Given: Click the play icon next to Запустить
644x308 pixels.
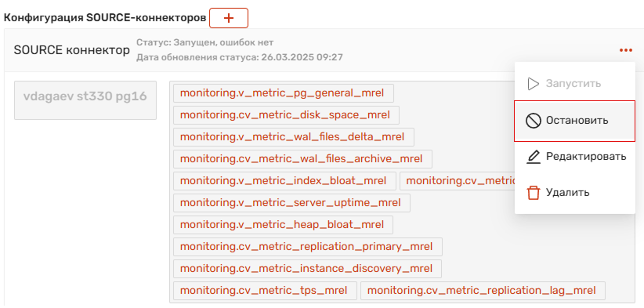Looking at the screenshot, I should (x=533, y=84).
